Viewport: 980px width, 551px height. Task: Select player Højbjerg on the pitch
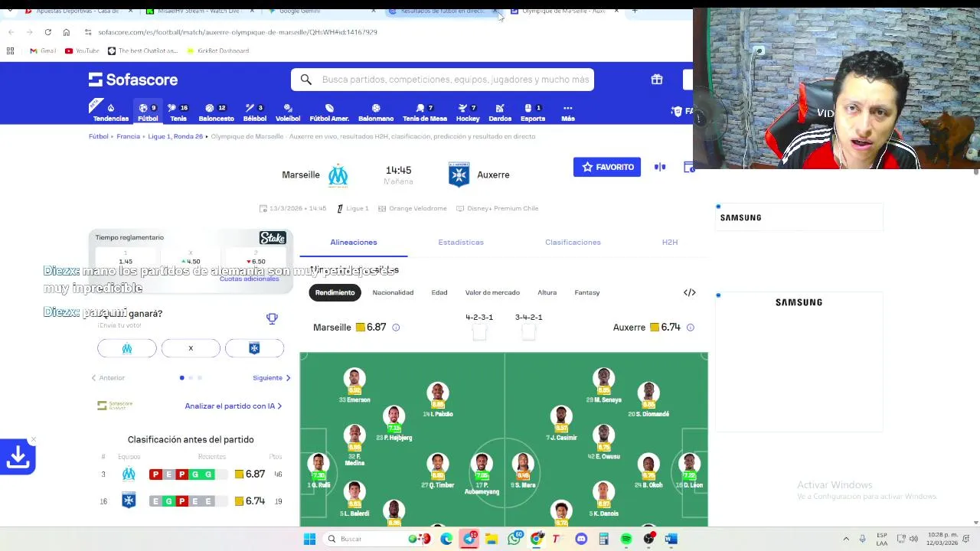(394, 424)
